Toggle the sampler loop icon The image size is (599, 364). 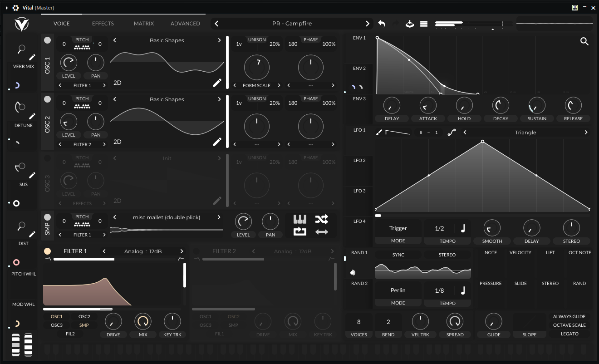(300, 232)
